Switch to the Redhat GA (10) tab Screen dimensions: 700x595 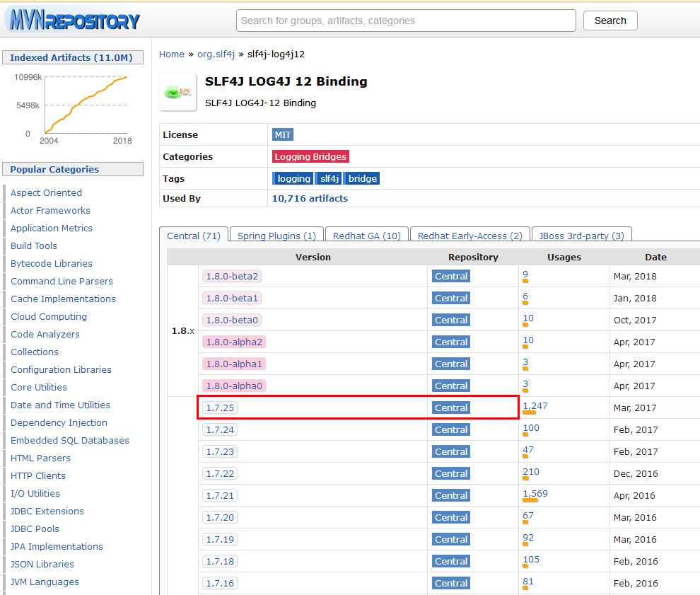click(366, 236)
